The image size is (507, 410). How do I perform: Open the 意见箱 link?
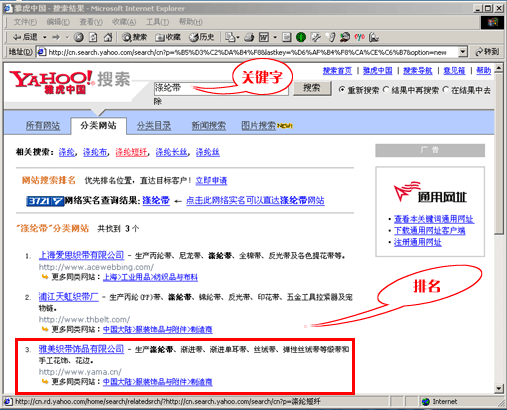[454, 71]
